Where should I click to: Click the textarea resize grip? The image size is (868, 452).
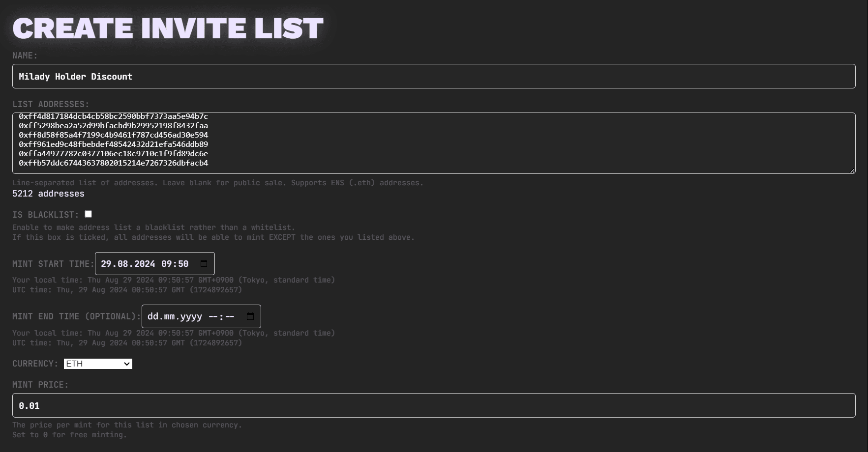pos(853,170)
